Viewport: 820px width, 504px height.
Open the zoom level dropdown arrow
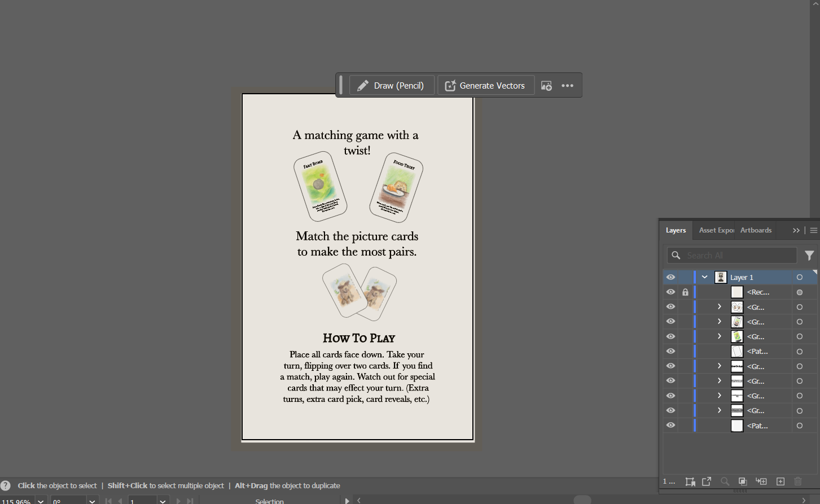pyautogui.click(x=41, y=501)
